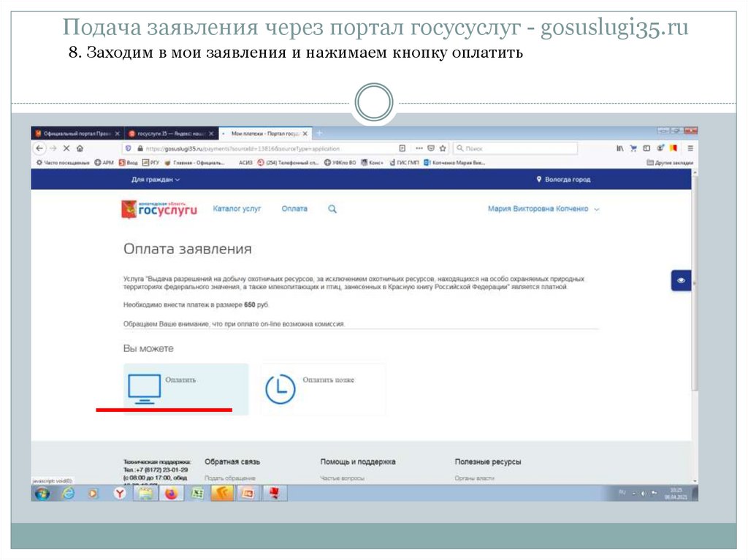The width and height of the screenshot is (748, 560).
Task: Open the АРМ bookmark
Action: point(104,163)
